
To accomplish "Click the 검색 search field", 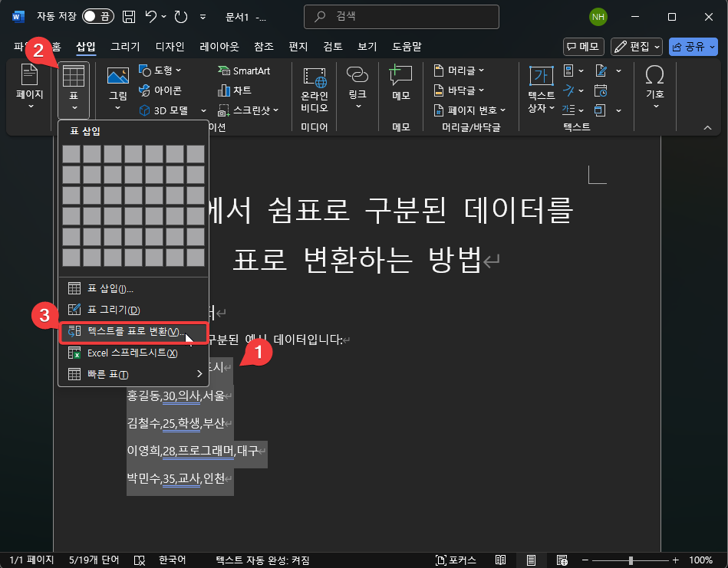I will 400,16.
